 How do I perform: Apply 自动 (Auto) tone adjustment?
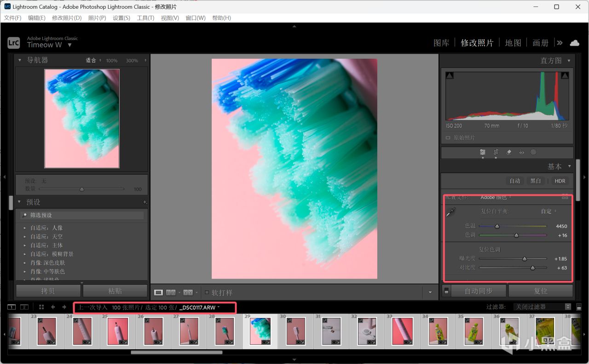click(x=514, y=181)
